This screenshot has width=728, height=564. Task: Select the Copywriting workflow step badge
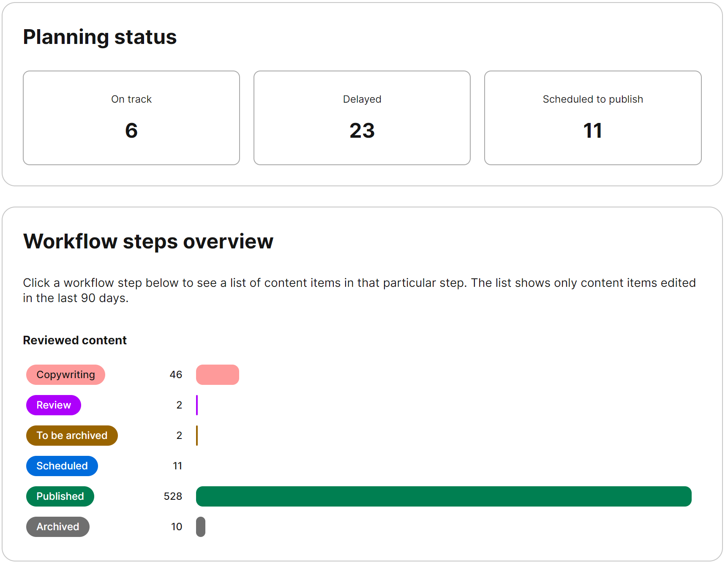pos(65,374)
